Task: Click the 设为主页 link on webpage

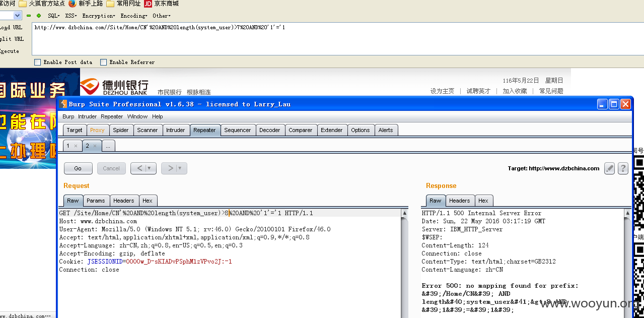Action: [442, 91]
